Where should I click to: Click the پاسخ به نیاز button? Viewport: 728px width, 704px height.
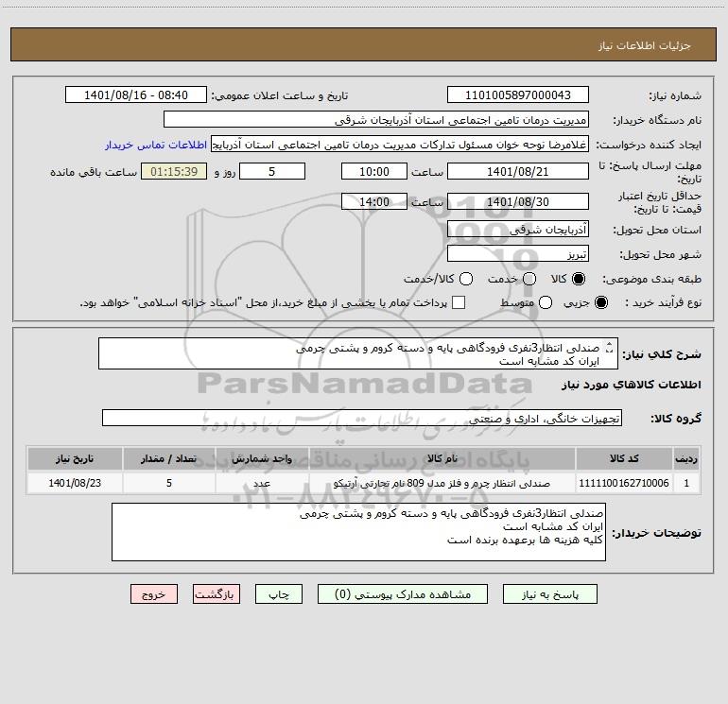(x=550, y=594)
